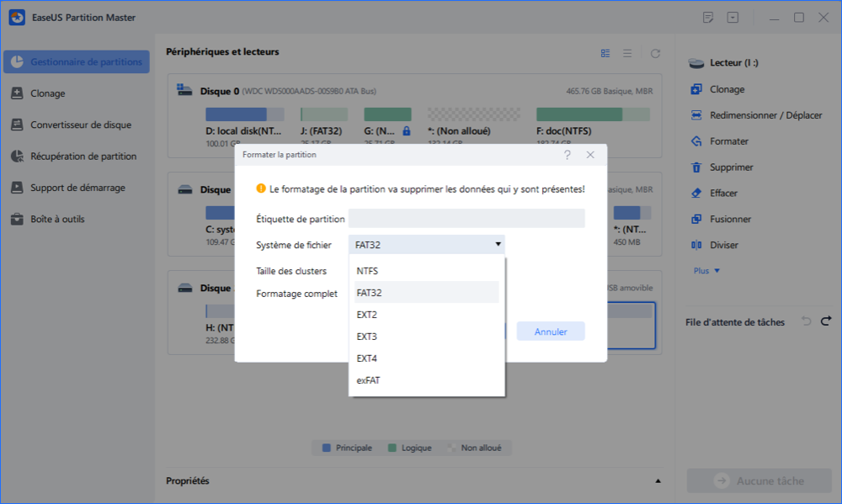This screenshot has height=504, width=842.
Task: Open the title bar dropdown box icon
Action: pos(733,17)
